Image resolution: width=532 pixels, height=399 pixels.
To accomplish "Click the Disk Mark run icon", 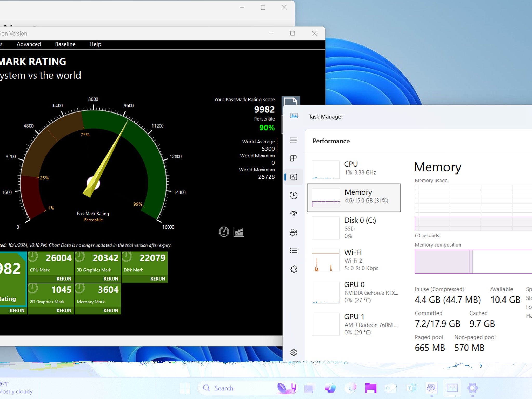I will pyautogui.click(x=127, y=257).
